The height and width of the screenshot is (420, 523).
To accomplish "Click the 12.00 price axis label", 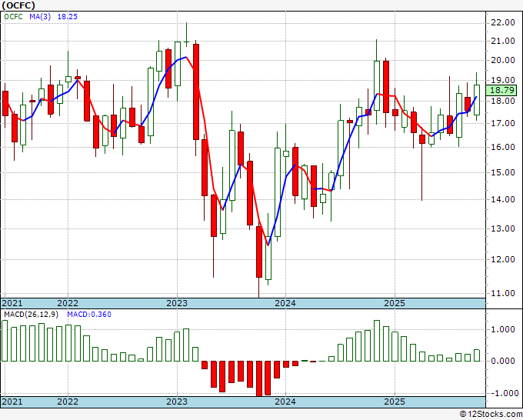I will (x=503, y=259).
